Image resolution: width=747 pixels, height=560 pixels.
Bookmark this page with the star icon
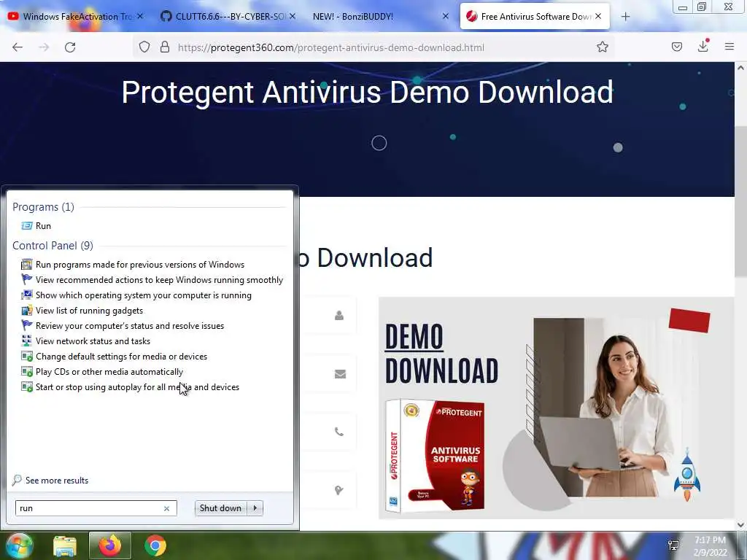tap(602, 47)
